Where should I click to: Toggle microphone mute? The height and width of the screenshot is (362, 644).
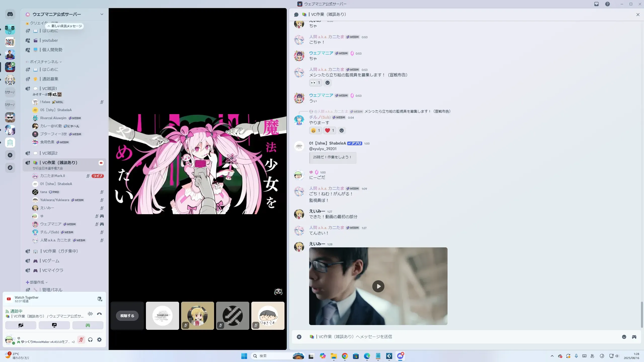(x=81, y=340)
